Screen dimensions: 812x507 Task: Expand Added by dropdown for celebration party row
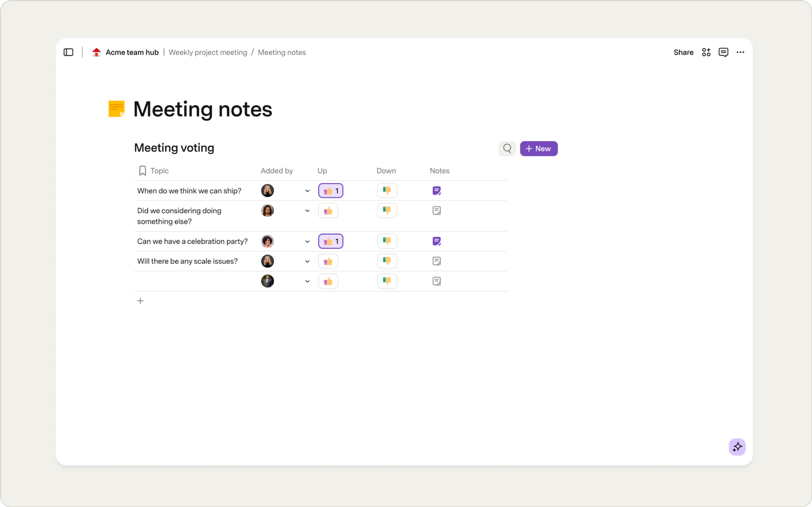pyautogui.click(x=307, y=242)
